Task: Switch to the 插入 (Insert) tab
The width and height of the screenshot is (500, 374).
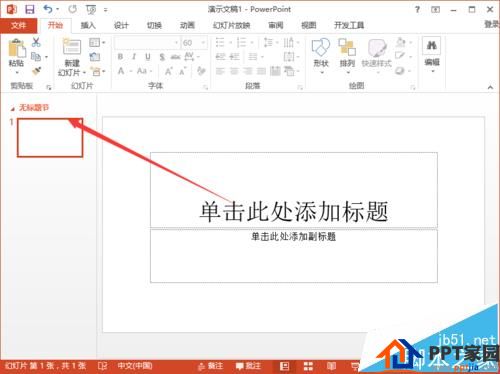Action: point(88,25)
